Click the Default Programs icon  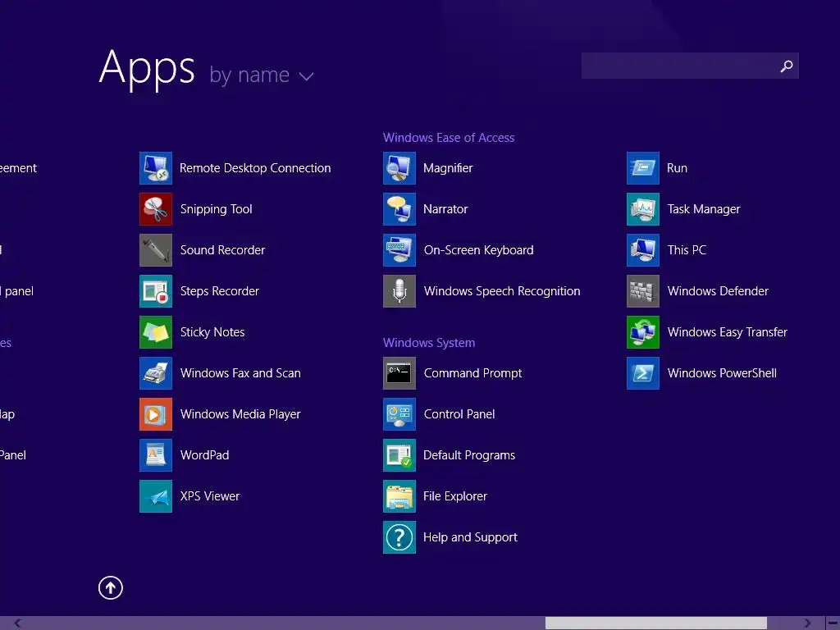click(x=399, y=455)
